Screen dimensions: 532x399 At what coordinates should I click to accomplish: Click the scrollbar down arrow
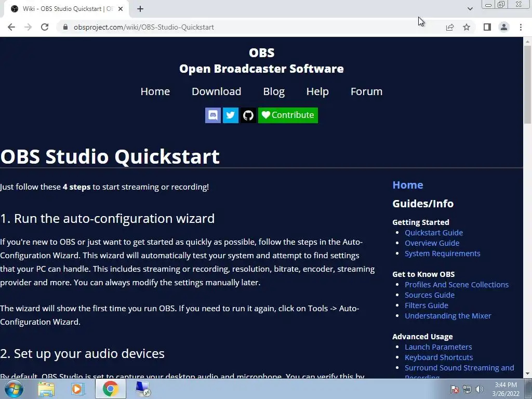click(527, 374)
